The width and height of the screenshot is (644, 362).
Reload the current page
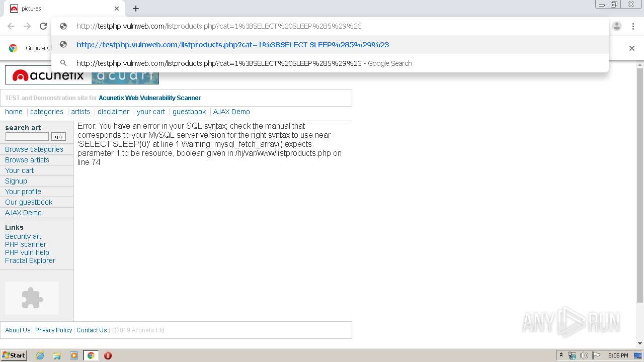43,26
